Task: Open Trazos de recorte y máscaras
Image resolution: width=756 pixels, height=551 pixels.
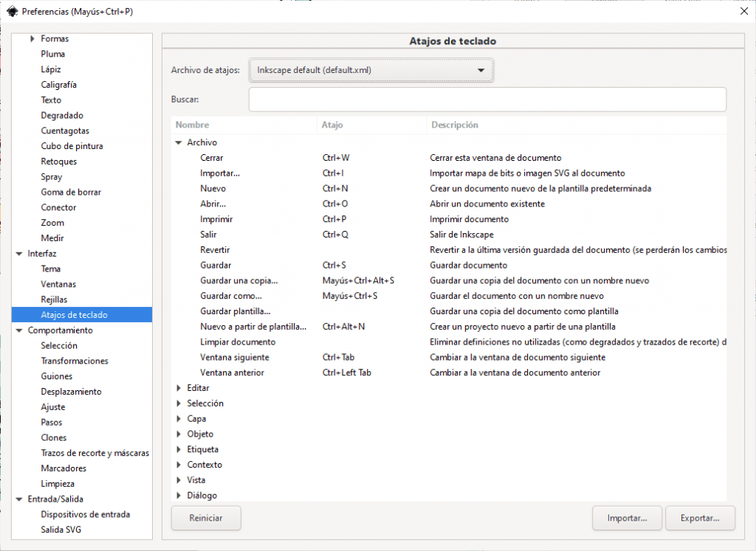Action: click(95, 453)
